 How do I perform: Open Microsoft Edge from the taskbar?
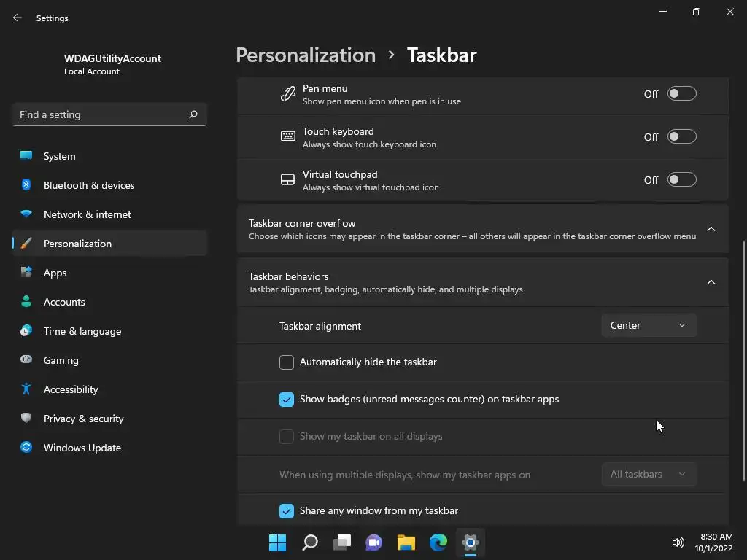[x=438, y=542]
